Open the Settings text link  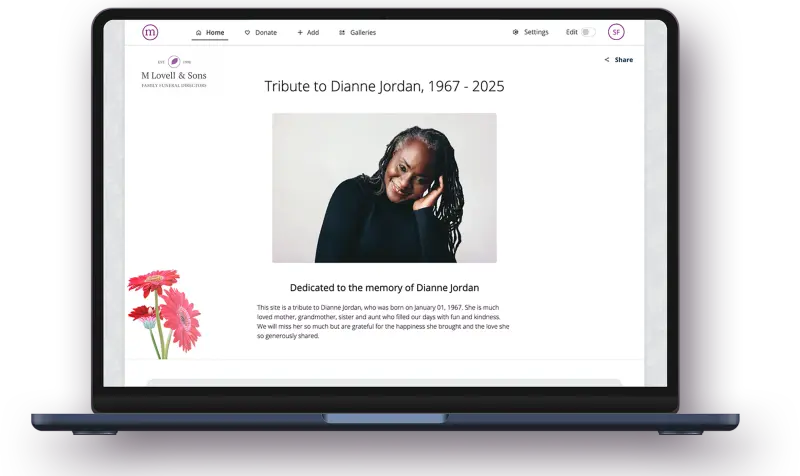click(x=536, y=32)
